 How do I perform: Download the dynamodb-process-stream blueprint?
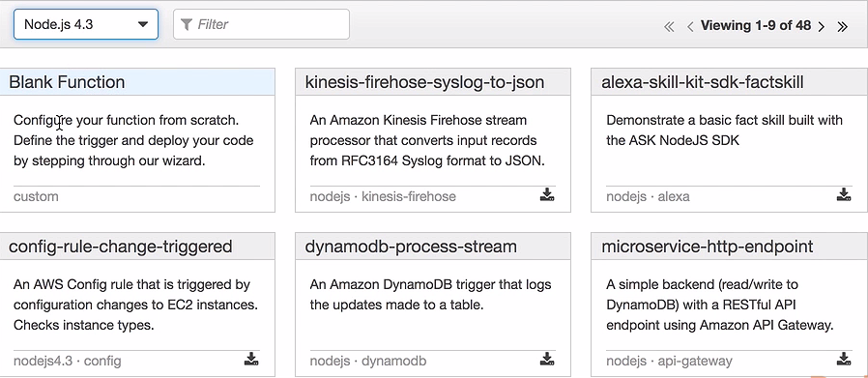point(547,360)
